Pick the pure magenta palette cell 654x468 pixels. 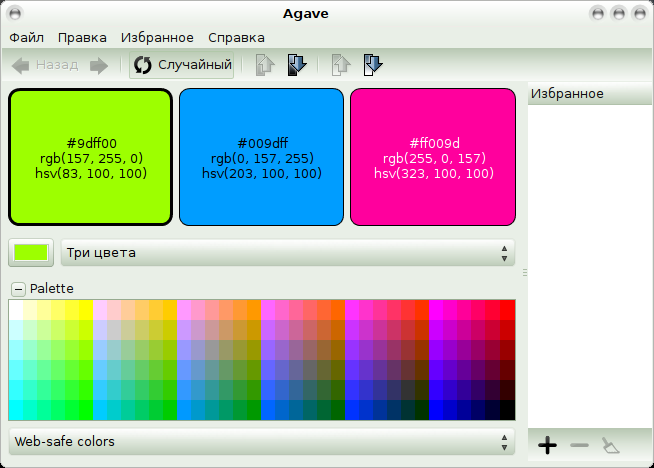click(x=436, y=310)
